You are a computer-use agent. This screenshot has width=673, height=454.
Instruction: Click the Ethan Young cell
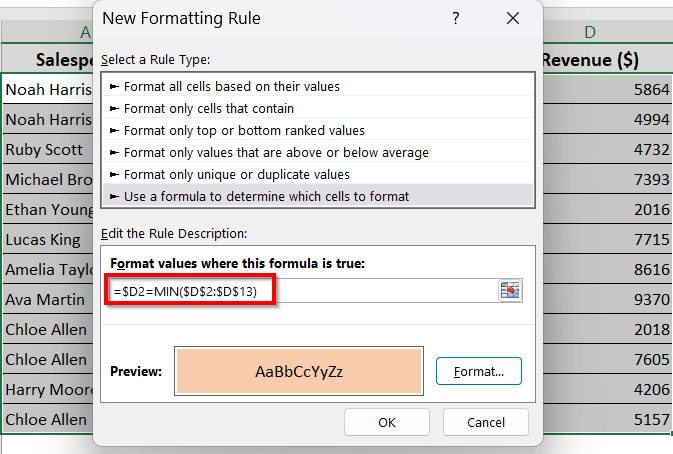[x=48, y=209]
